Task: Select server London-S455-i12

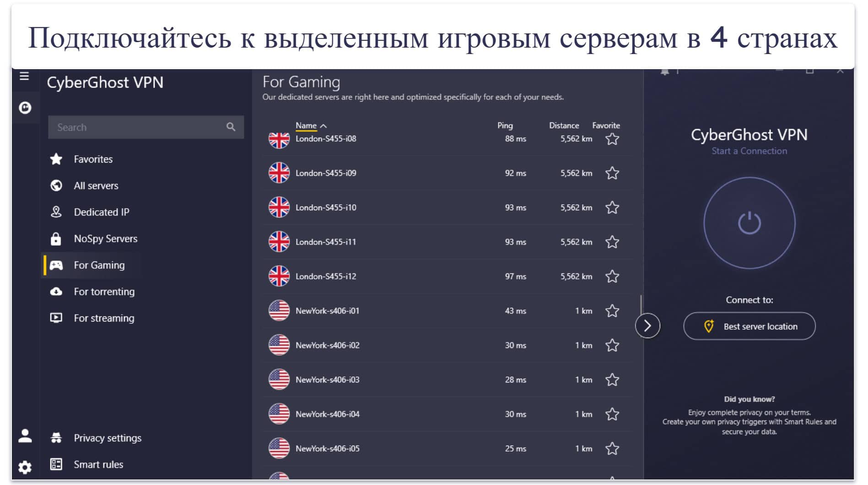Action: (x=447, y=276)
